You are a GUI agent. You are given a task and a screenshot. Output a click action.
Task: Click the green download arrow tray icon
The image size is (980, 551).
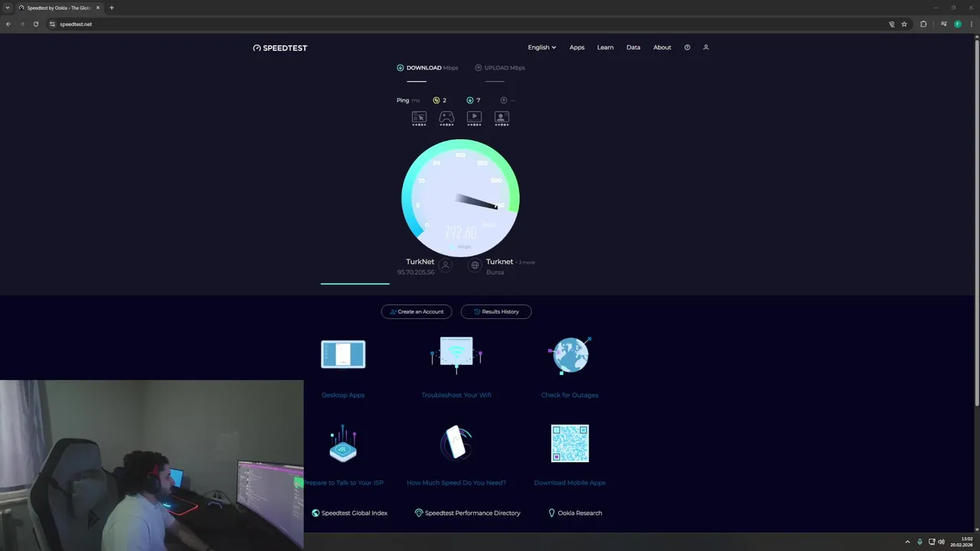click(920, 542)
